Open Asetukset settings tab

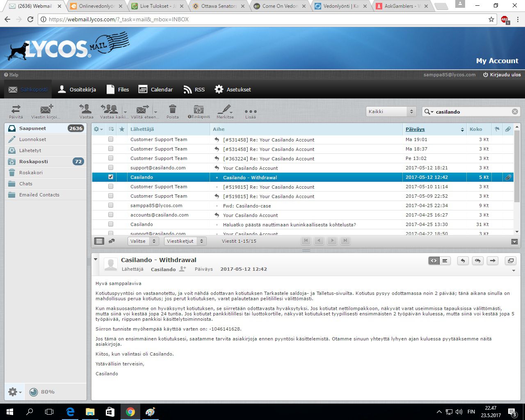[233, 89]
